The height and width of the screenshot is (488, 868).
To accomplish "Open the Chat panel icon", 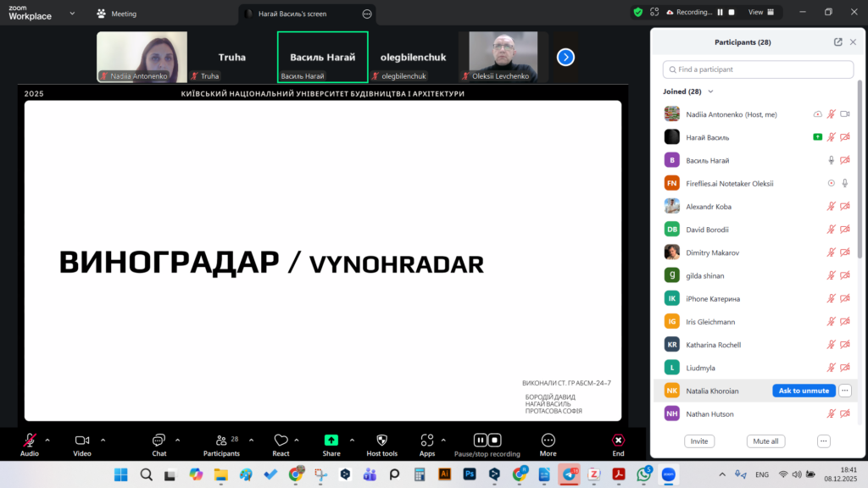I will tap(159, 441).
